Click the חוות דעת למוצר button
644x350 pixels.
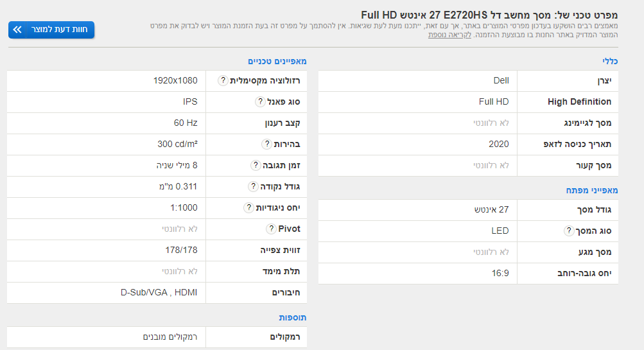pos(51,30)
